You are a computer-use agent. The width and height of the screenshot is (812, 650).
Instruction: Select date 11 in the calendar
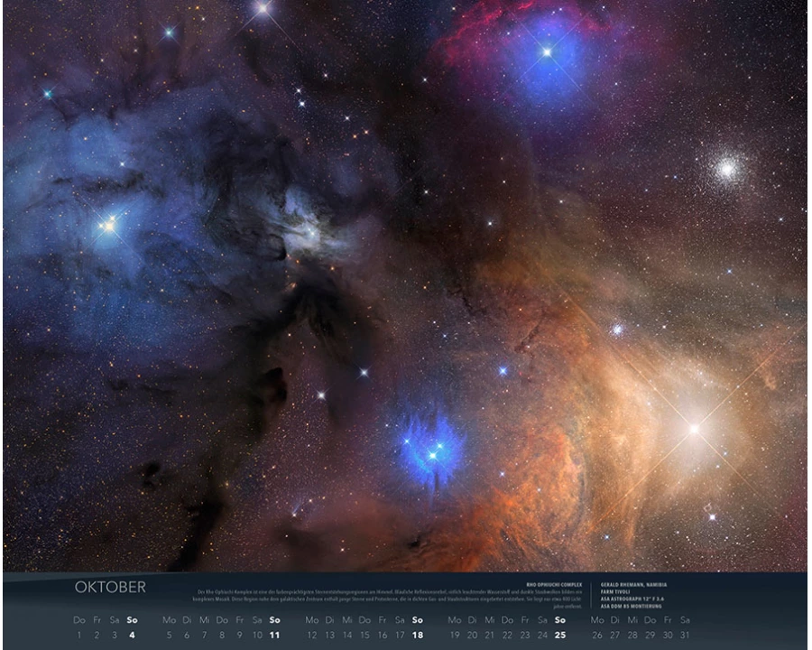pos(274,635)
